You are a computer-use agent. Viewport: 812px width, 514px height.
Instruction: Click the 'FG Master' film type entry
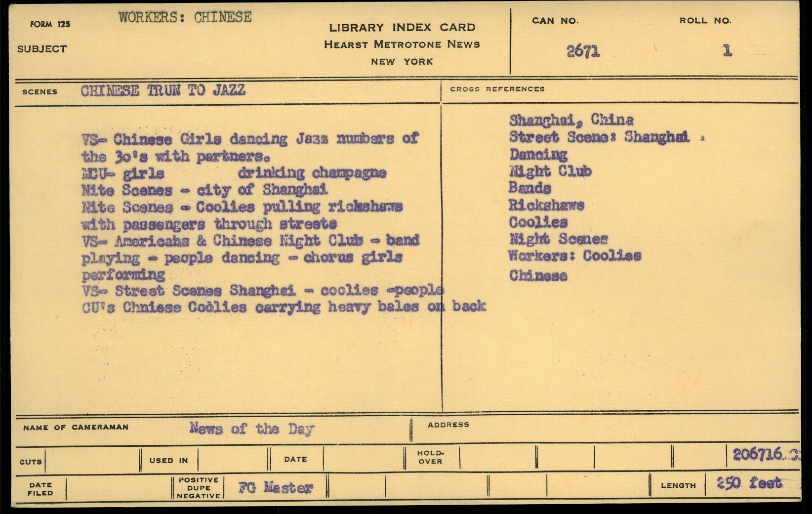(x=275, y=488)
